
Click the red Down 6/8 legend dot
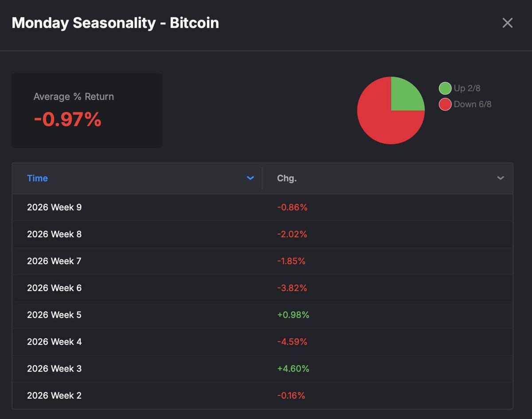click(x=445, y=104)
